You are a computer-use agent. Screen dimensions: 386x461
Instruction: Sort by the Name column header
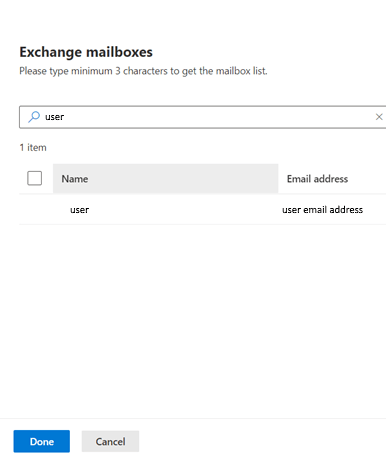165,179
